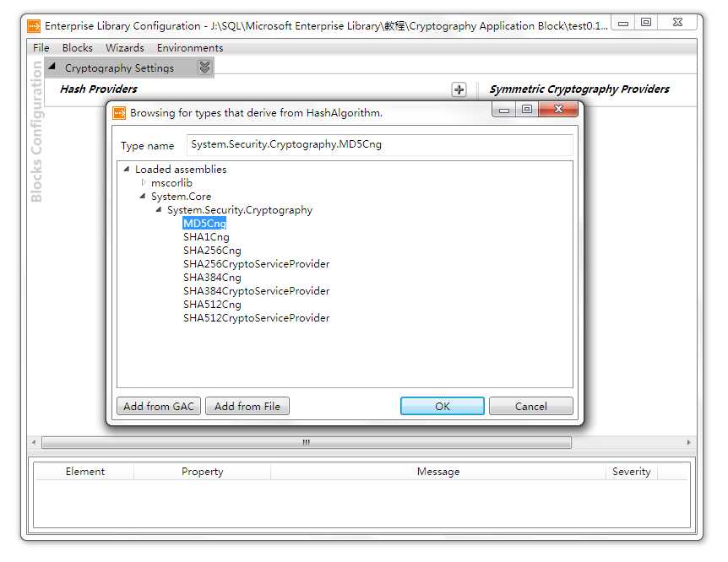Image resolution: width=728 pixels, height=562 pixels.
Task: Click the horizontal scrollbar right arrow
Action: pos(688,442)
